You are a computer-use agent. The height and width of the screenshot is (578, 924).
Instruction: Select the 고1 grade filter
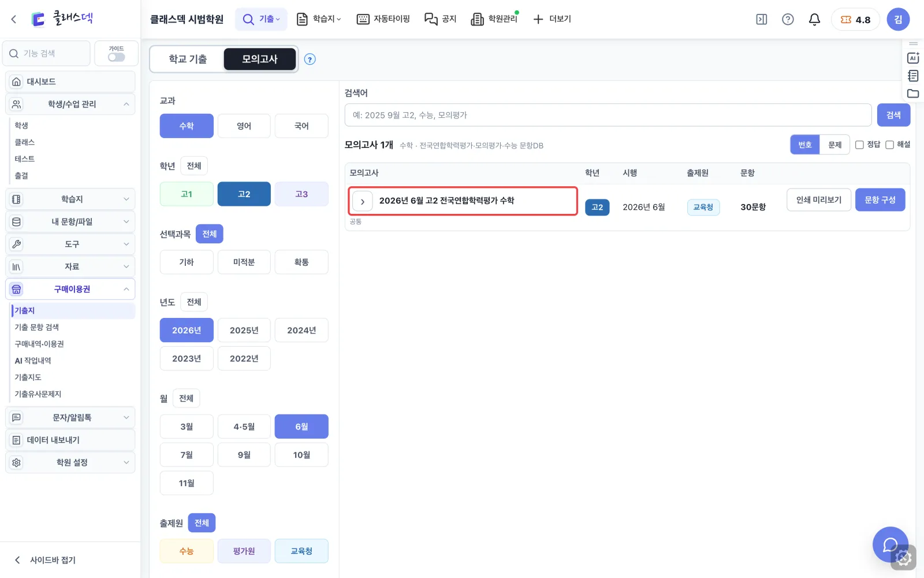(x=187, y=194)
